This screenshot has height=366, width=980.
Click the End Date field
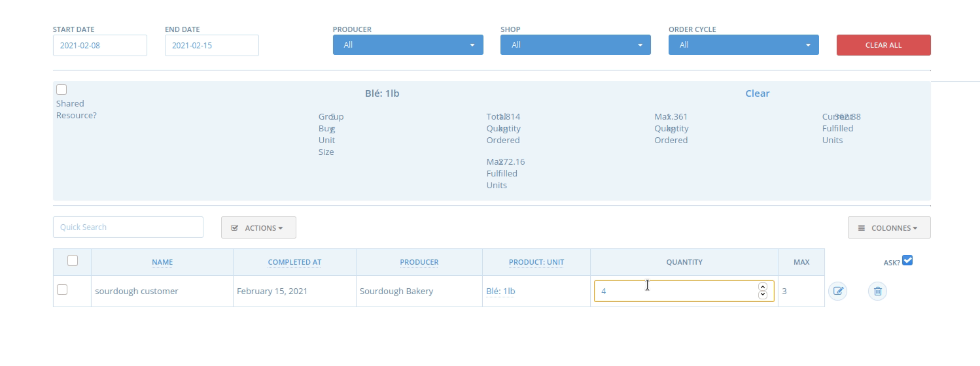(x=212, y=46)
